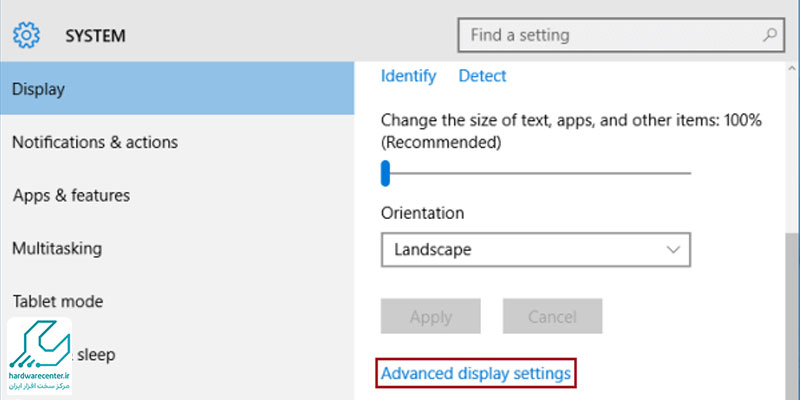This screenshot has height=400, width=800.
Task: Expand the Orientation dropdown chevron arrow
Action: (x=673, y=250)
